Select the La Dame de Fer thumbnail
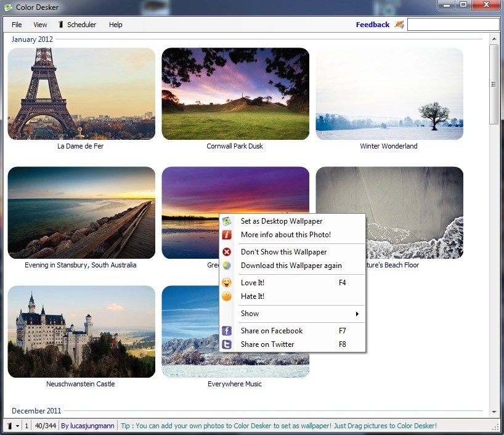504x435 pixels. [x=81, y=94]
